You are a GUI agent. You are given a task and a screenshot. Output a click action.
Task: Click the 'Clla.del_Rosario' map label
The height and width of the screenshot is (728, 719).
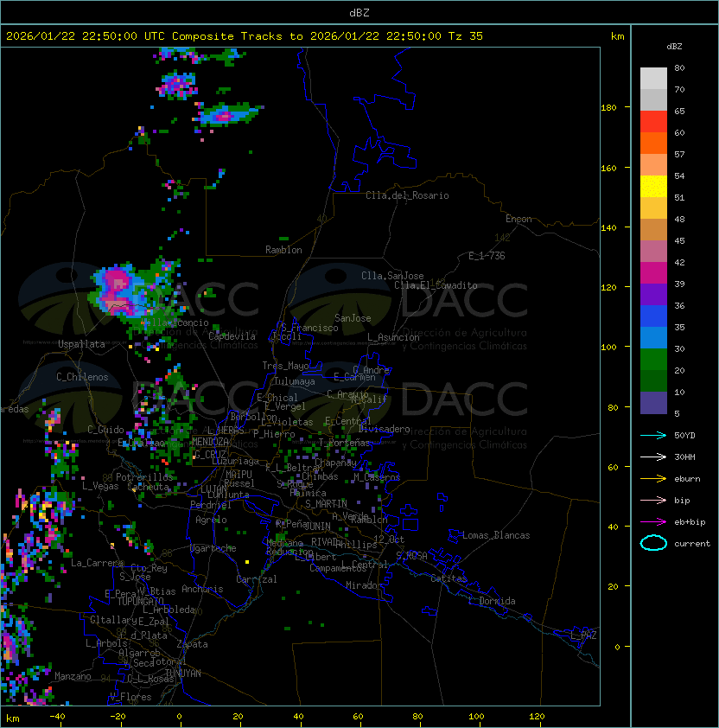click(x=407, y=195)
